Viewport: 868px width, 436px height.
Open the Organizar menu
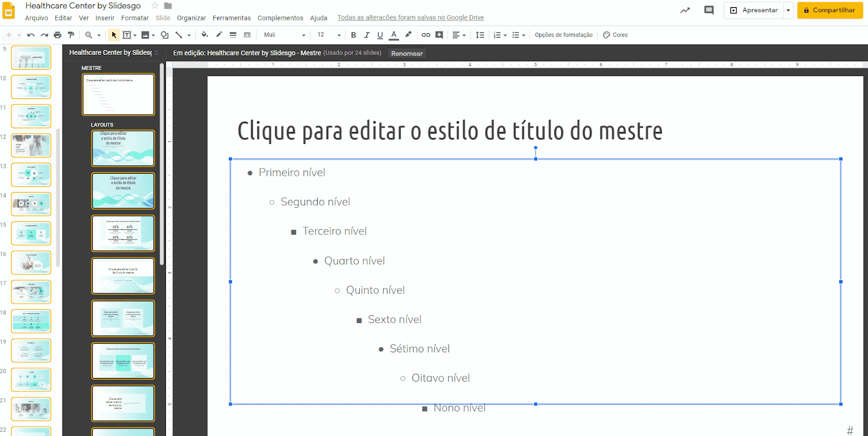[192, 18]
